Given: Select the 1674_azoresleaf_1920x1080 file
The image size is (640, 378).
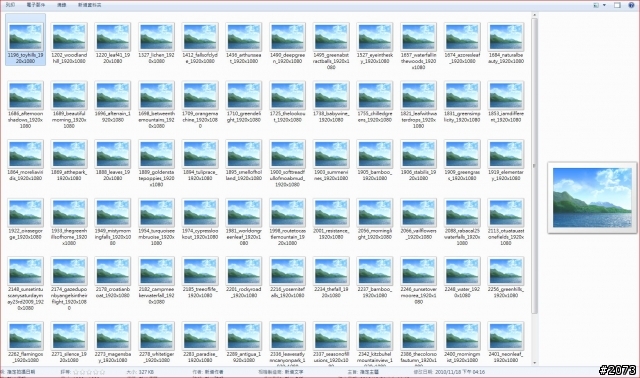Looking at the screenshot, I should 462,43.
